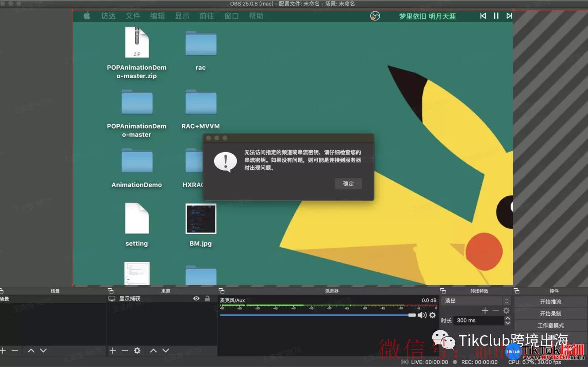Confirm the error dialog with 确定
Image resolution: width=588 pixels, height=367 pixels.
[x=348, y=183]
